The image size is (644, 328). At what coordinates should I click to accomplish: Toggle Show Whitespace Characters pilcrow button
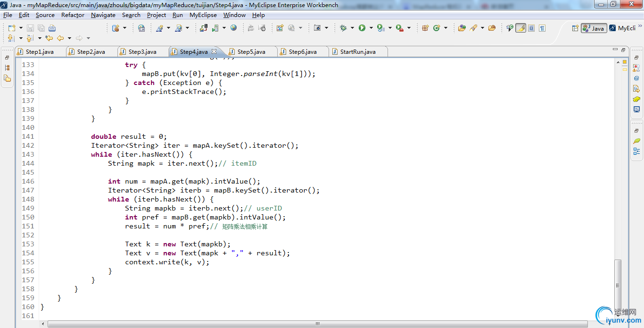point(542,28)
